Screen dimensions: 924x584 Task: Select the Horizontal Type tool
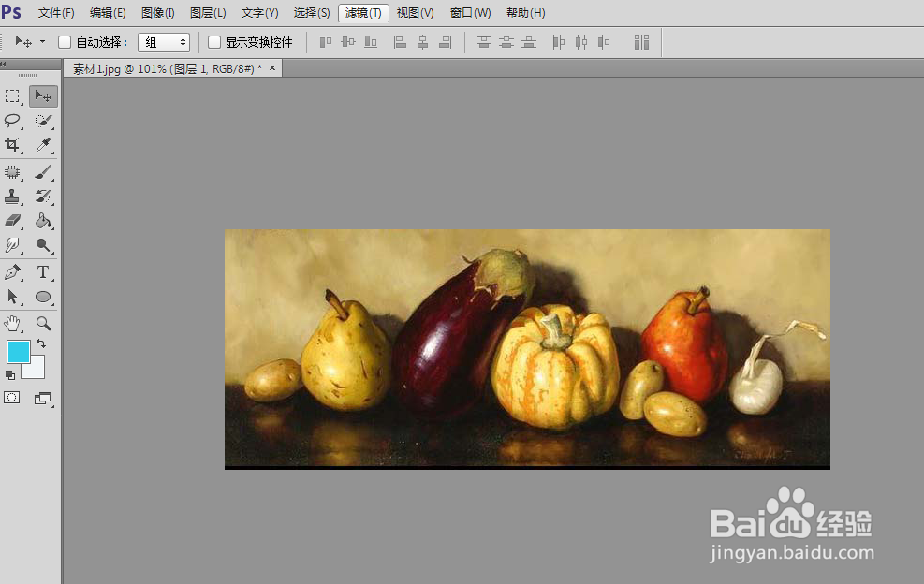click(43, 272)
